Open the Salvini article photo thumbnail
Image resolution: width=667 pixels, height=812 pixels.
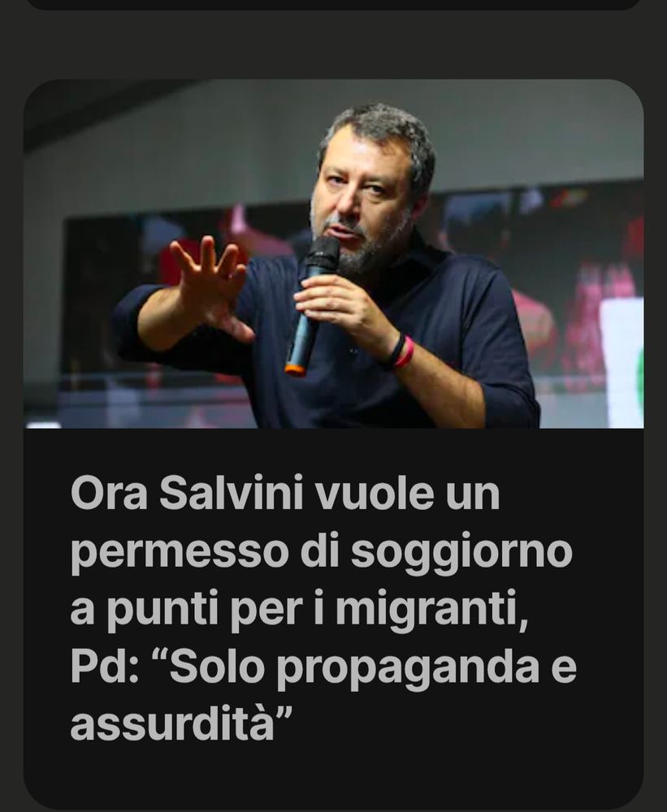click(x=333, y=253)
